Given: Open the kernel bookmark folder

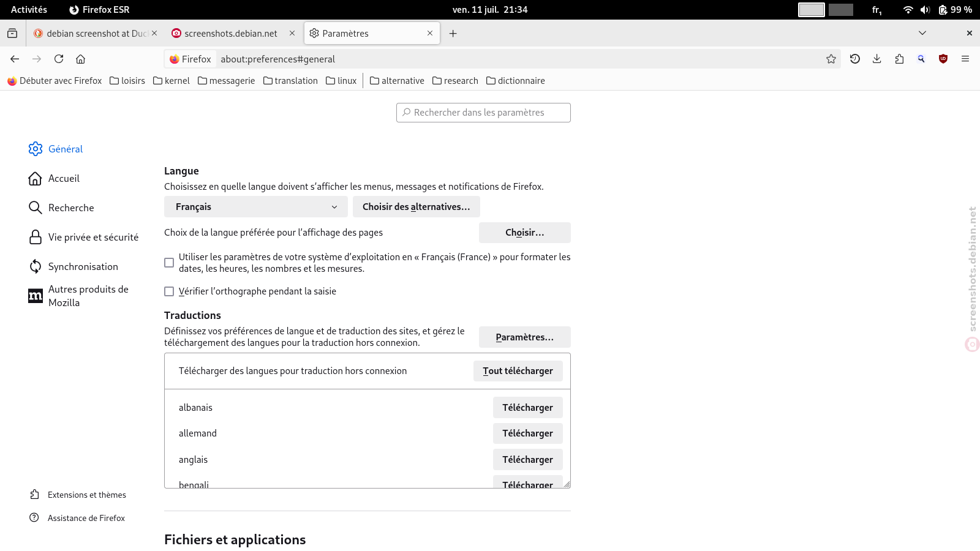Looking at the screenshot, I should (171, 81).
